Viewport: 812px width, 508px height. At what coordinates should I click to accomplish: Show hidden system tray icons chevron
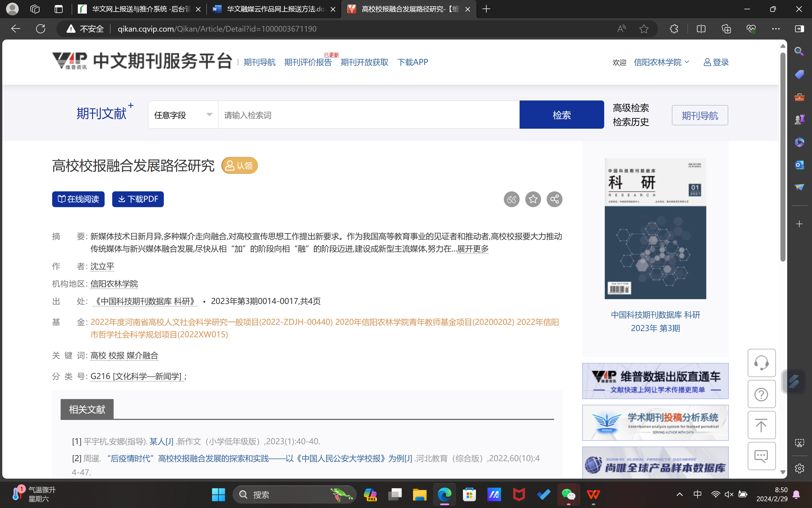pyautogui.click(x=679, y=494)
